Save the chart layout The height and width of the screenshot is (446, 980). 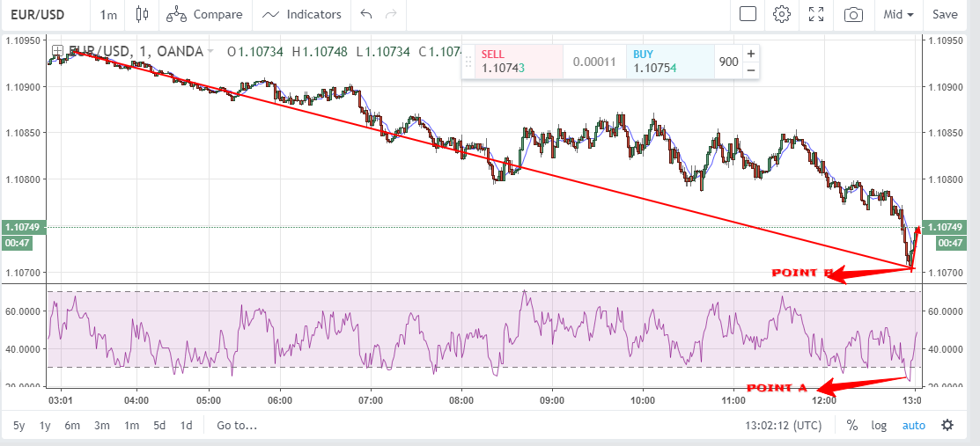click(x=945, y=14)
